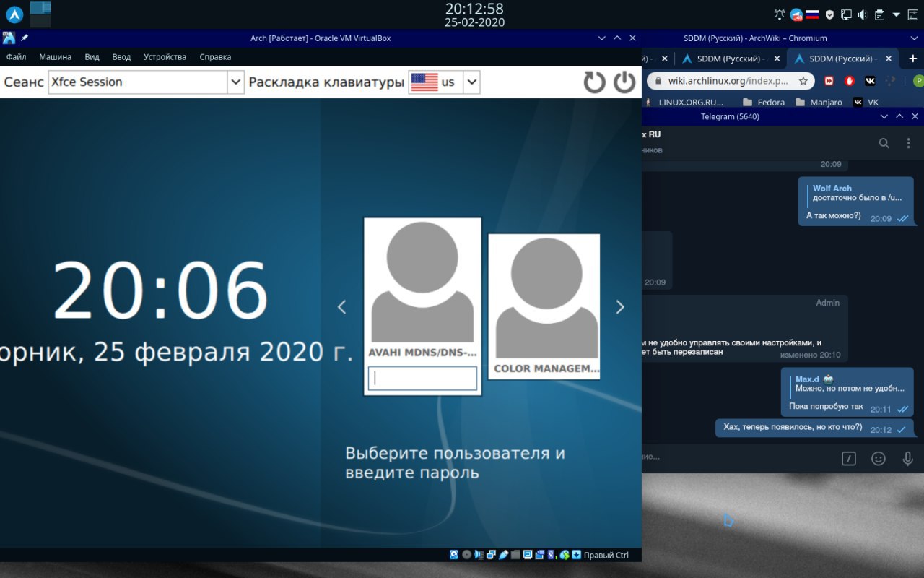Open VirtualBox Машина menu
Viewport: 924px width, 578px height.
pyautogui.click(x=56, y=57)
